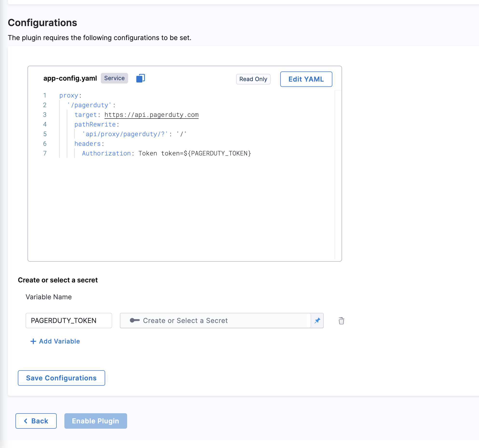Click line number 1 in the editor gutter

tap(45, 96)
